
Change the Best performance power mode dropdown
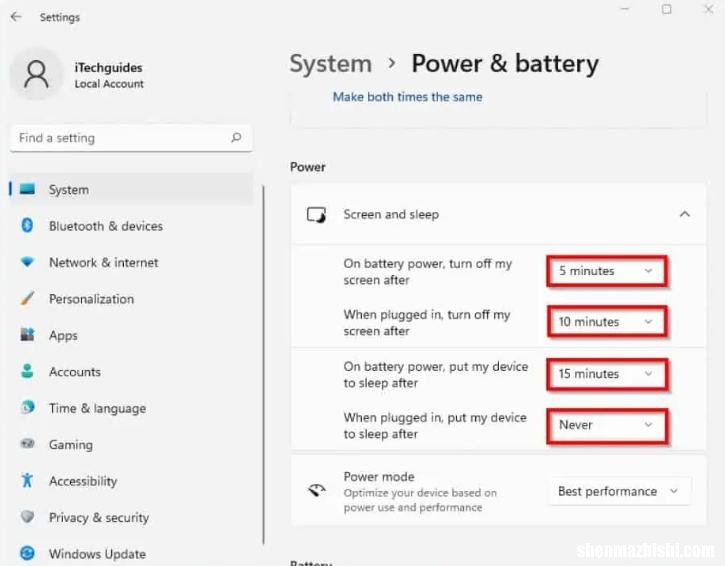click(619, 491)
